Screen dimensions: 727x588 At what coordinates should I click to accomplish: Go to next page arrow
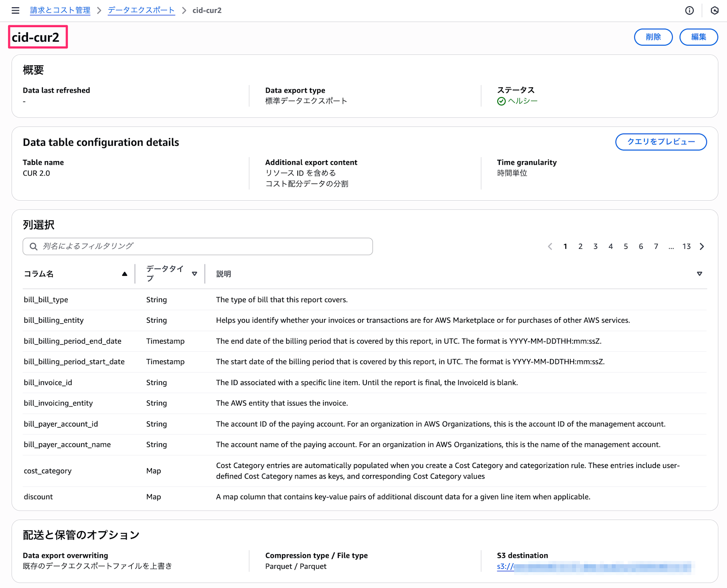[702, 247]
